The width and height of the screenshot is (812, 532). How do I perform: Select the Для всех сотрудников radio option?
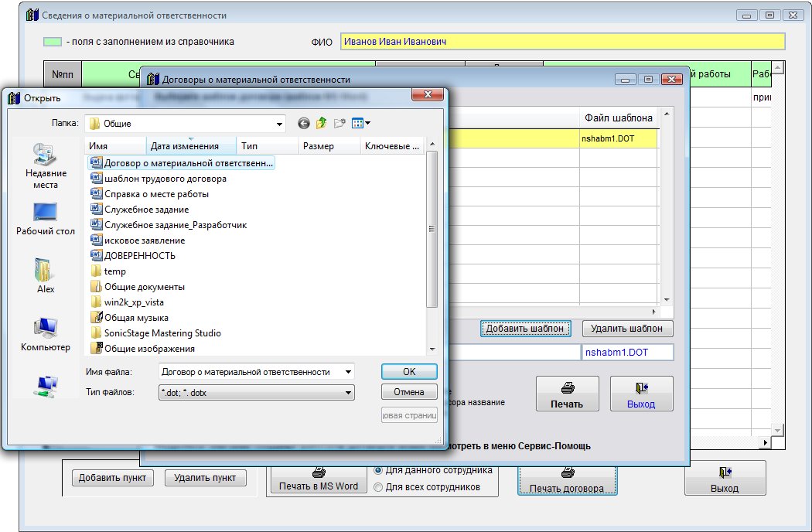pos(378,487)
